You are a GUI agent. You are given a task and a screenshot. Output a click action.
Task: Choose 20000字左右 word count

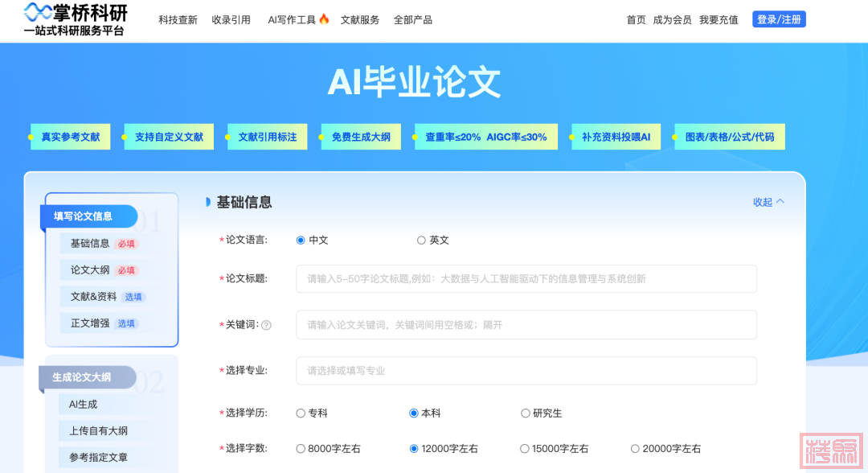[x=635, y=449]
